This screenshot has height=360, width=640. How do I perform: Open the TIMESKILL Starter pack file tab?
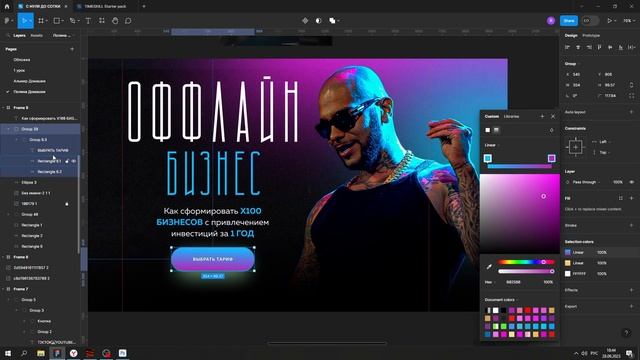[x=104, y=7]
